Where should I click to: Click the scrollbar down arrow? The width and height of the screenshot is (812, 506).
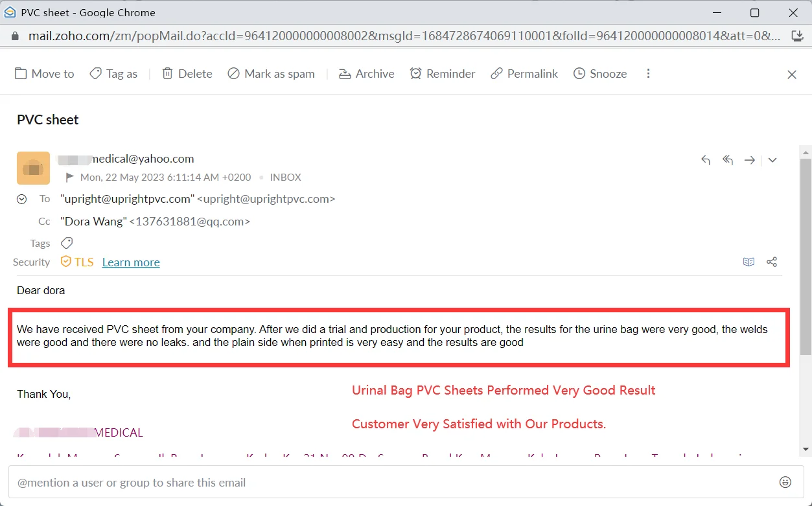[806, 450]
